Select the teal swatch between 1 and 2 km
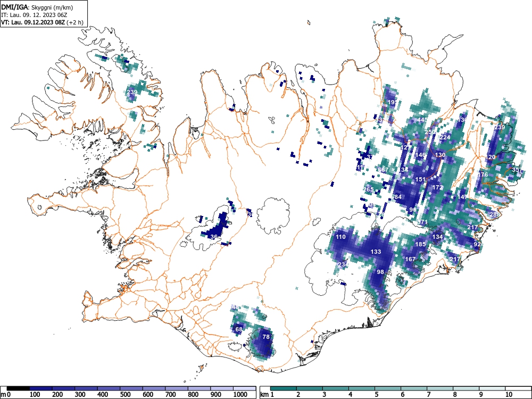532x399 pixels. pyautogui.click(x=284, y=388)
